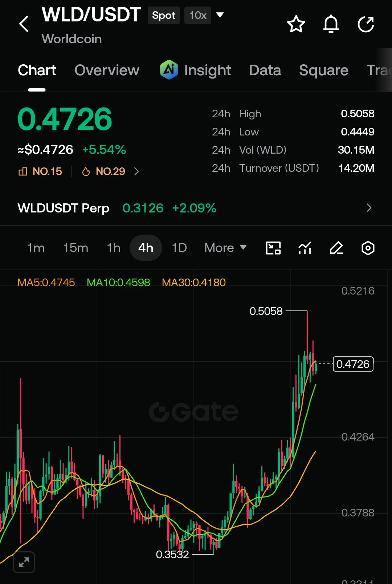This screenshot has height=584, width=392.
Task: Tap the Perp price 0.3126
Action: tap(143, 208)
